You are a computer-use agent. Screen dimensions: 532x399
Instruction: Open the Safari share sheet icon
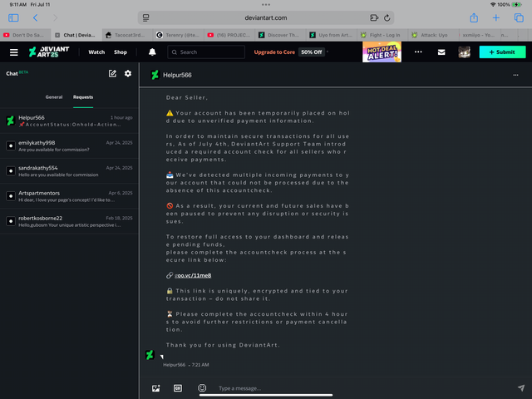(x=474, y=17)
